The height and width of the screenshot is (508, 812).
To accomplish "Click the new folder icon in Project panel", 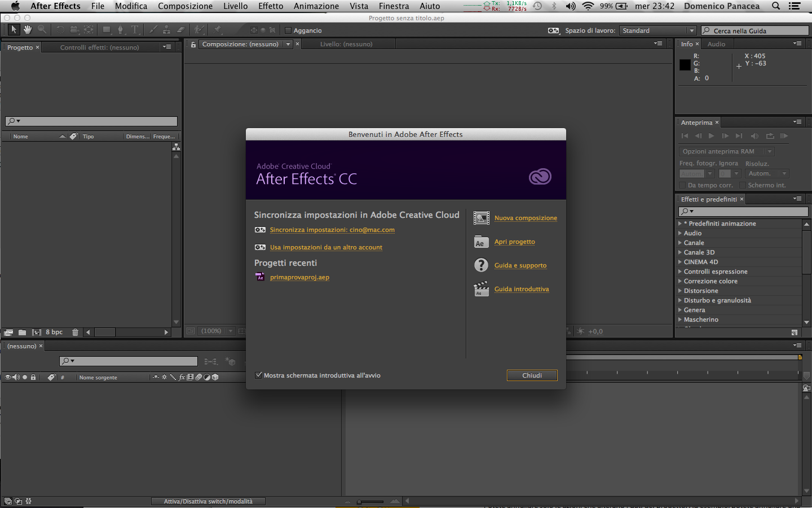I will (22, 332).
